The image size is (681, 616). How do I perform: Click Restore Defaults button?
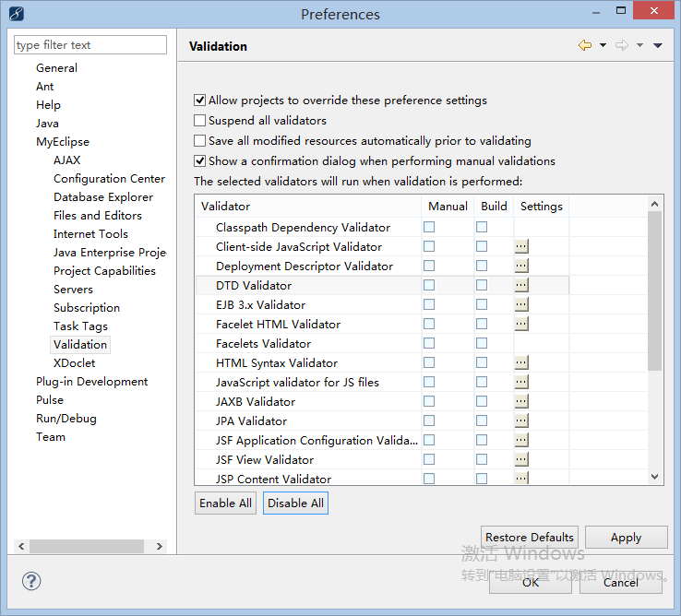click(x=530, y=538)
